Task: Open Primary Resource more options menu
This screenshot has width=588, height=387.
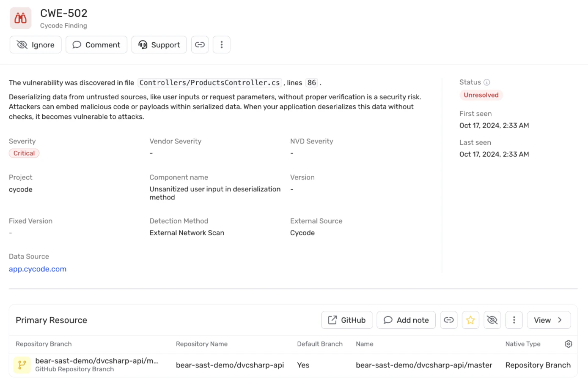Action: 514,320
